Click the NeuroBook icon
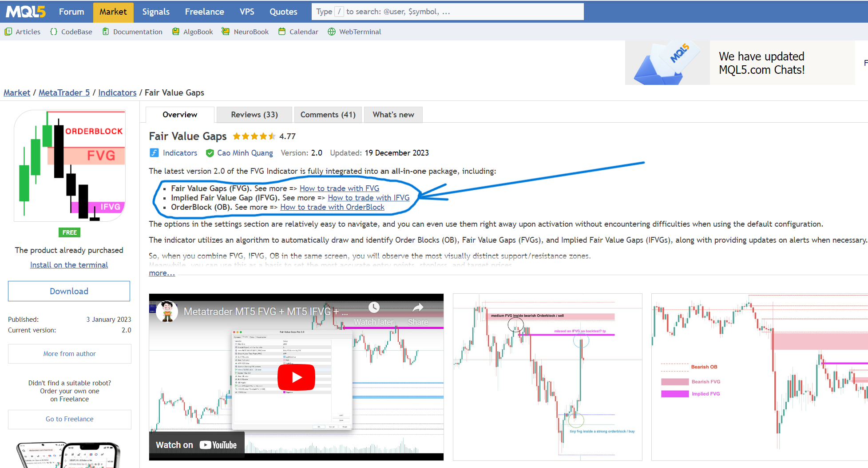The width and height of the screenshot is (868, 468). click(226, 32)
